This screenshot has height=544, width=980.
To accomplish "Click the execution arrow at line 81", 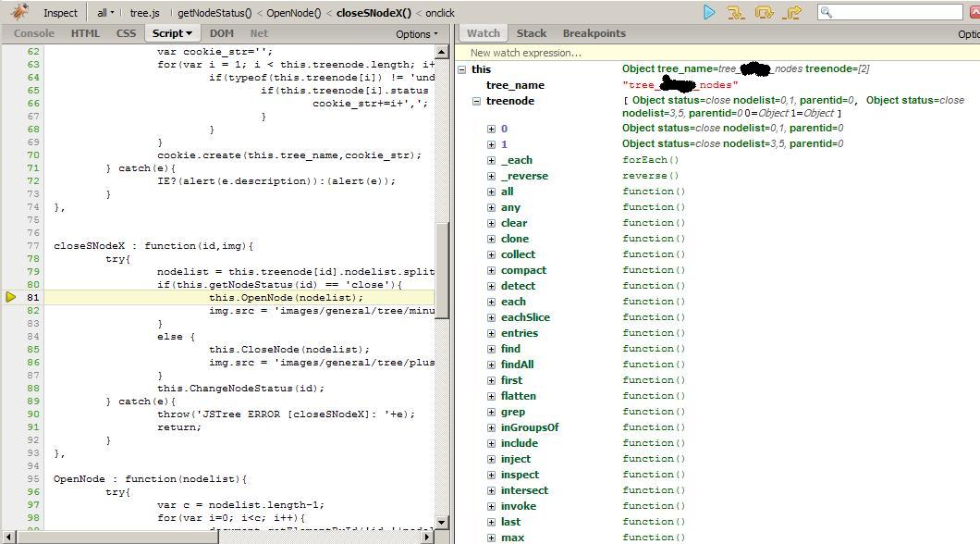I will click(x=11, y=297).
